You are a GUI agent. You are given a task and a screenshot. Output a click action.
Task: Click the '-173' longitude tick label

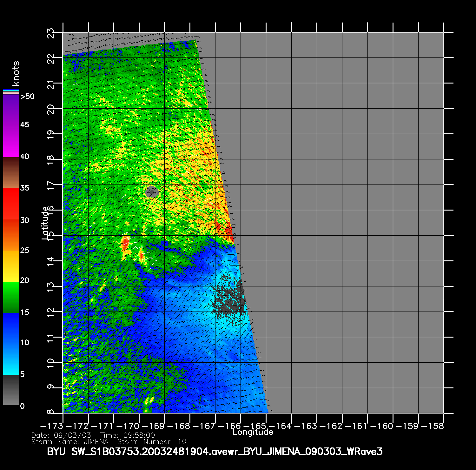click(x=52, y=426)
